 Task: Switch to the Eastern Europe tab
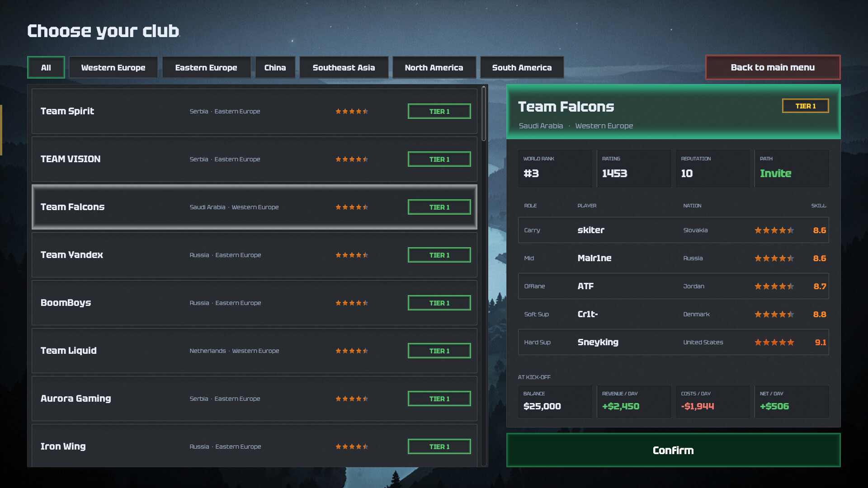pos(206,67)
